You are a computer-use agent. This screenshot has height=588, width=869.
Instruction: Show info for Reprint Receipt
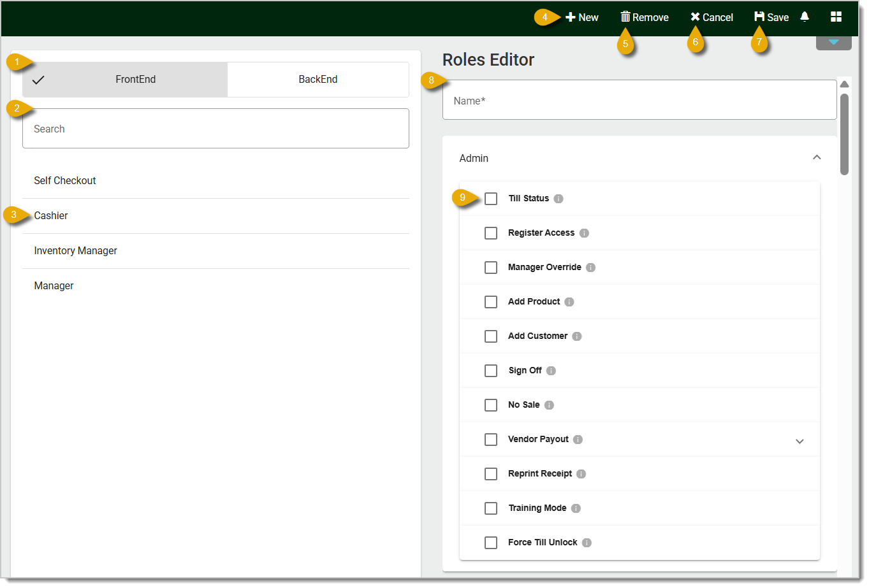coord(581,474)
